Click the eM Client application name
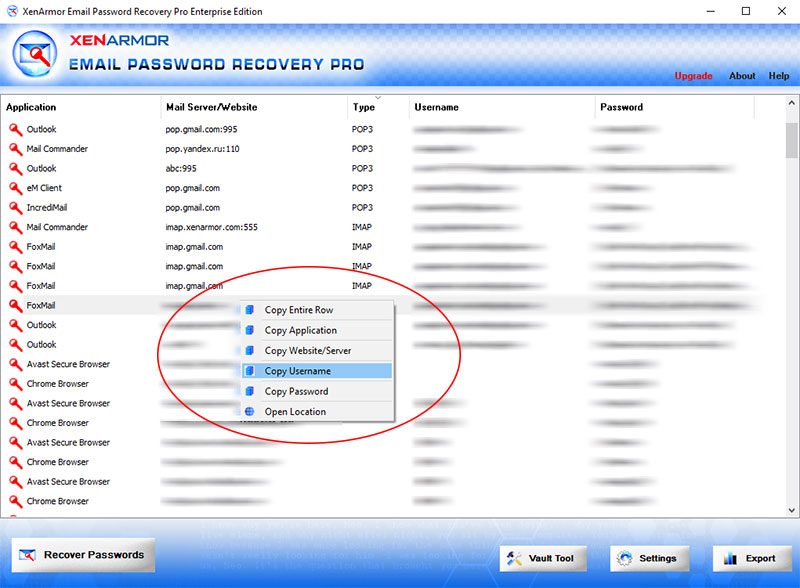 pyautogui.click(x=44, y=188)
